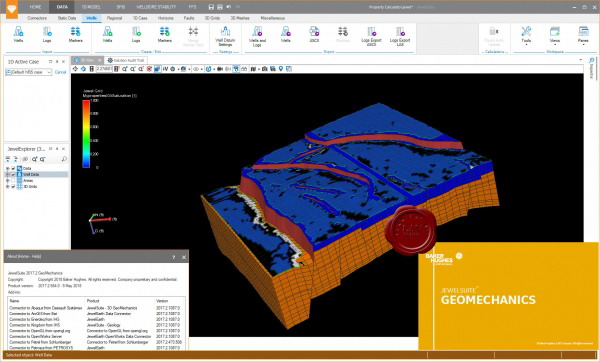Click the exaggeration value field in 3D toolbar

pos(103,69)
